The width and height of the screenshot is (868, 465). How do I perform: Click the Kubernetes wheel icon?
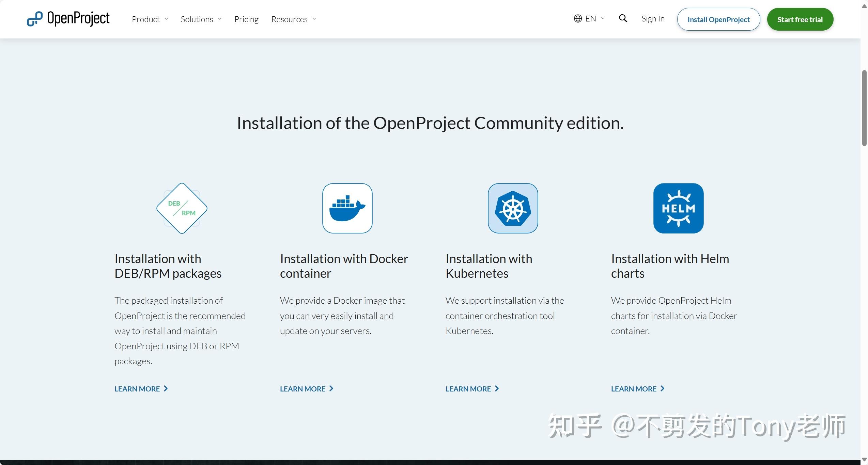click(513, 208)
